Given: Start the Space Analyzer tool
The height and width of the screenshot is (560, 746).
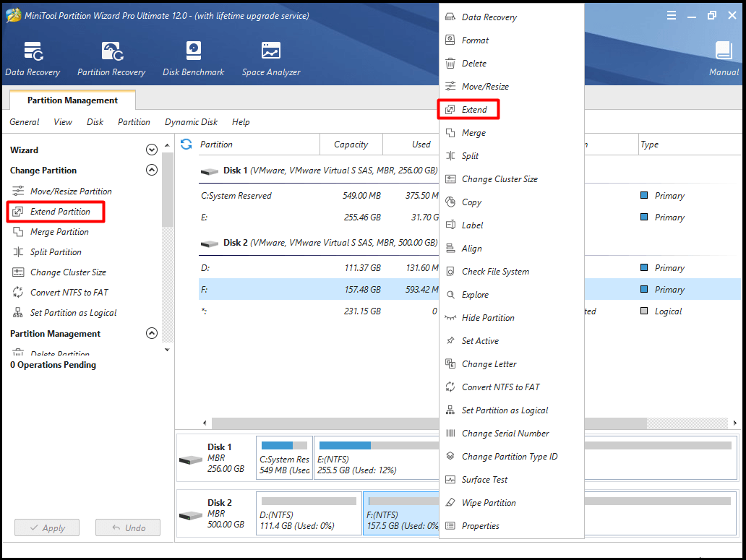Looking at the screenshot, I should (271, 59).
